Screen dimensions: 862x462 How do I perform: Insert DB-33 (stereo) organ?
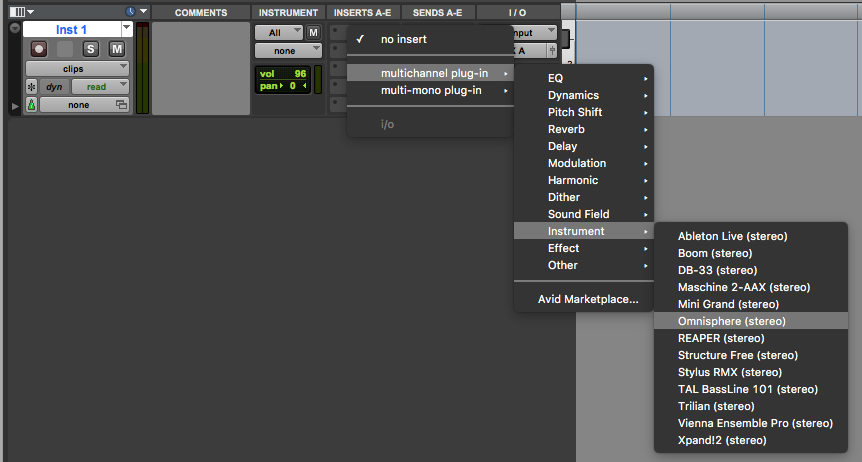(751, 271)
